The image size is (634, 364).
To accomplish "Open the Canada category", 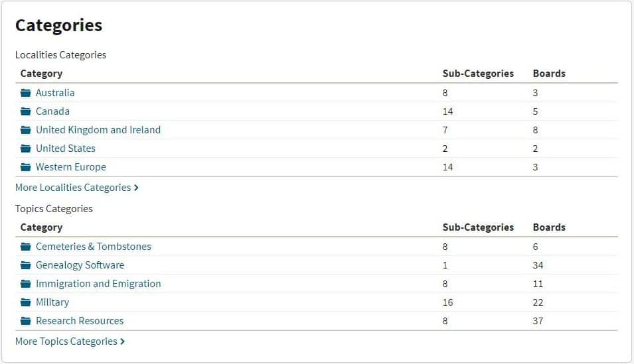I will click(x=52, y=111).
